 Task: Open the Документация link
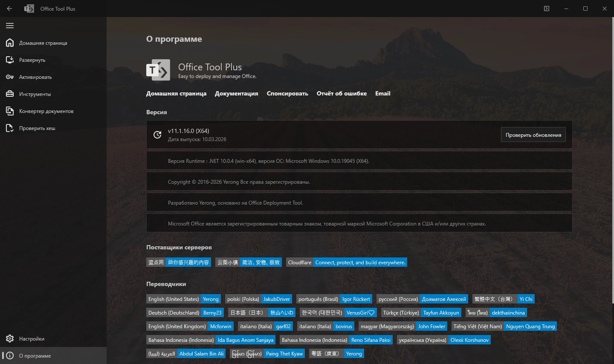[x=236, y=93]
